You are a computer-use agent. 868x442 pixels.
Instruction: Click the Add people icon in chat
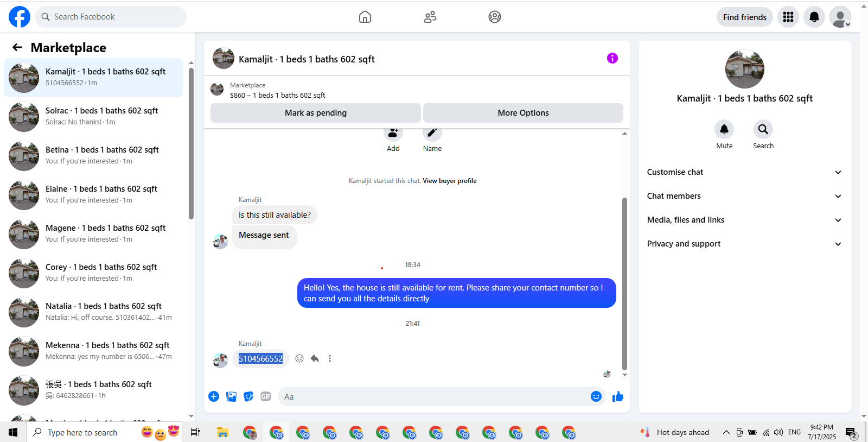pos(393,133)
